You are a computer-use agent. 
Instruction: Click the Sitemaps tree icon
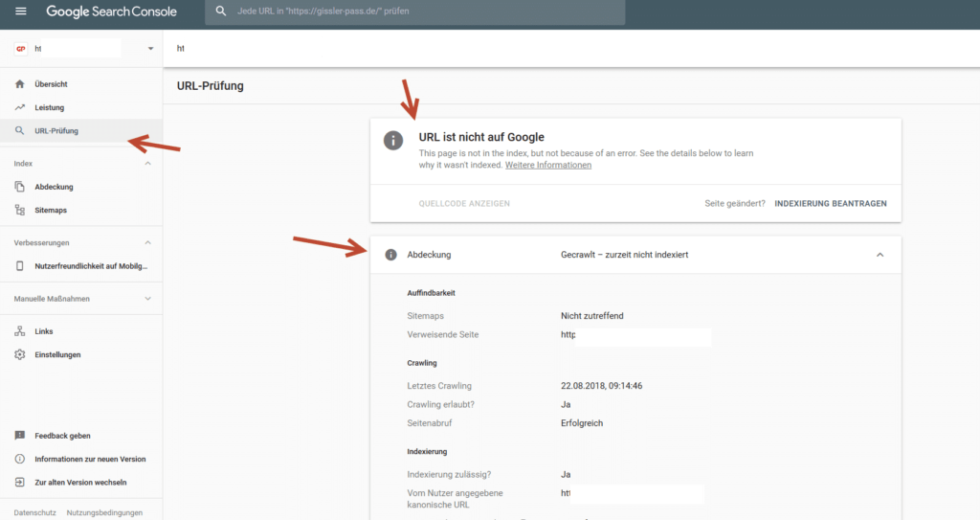click(x=20, y=211)
